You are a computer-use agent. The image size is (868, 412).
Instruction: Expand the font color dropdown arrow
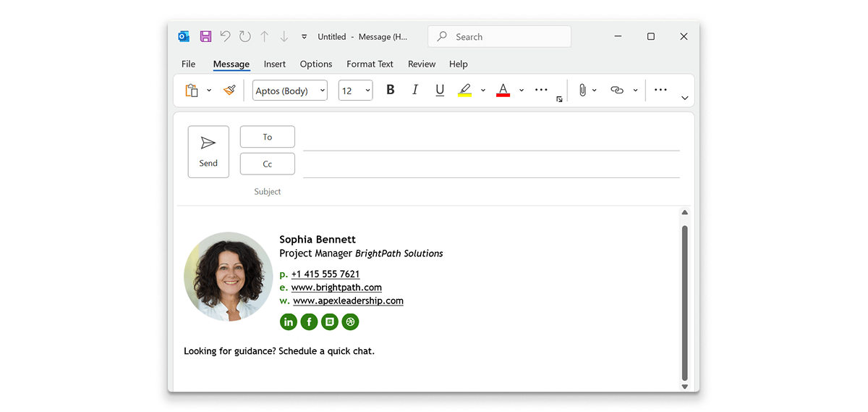[522, 91]
